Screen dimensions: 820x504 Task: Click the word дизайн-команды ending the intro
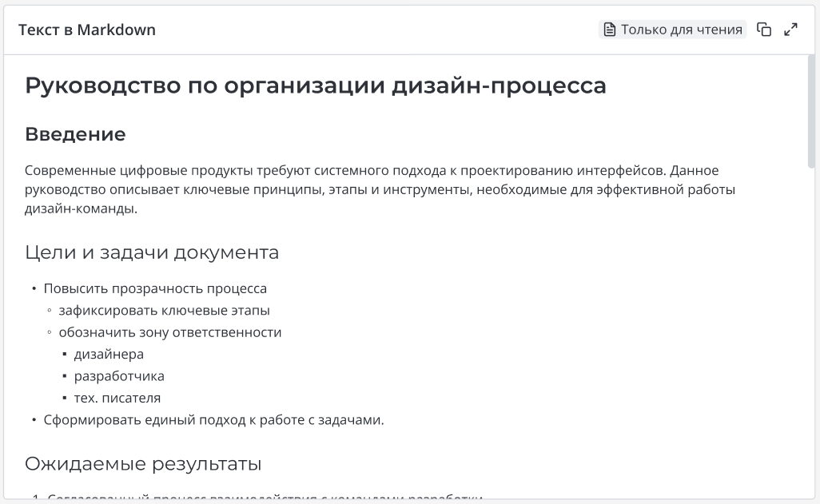(x=80, y=209)
